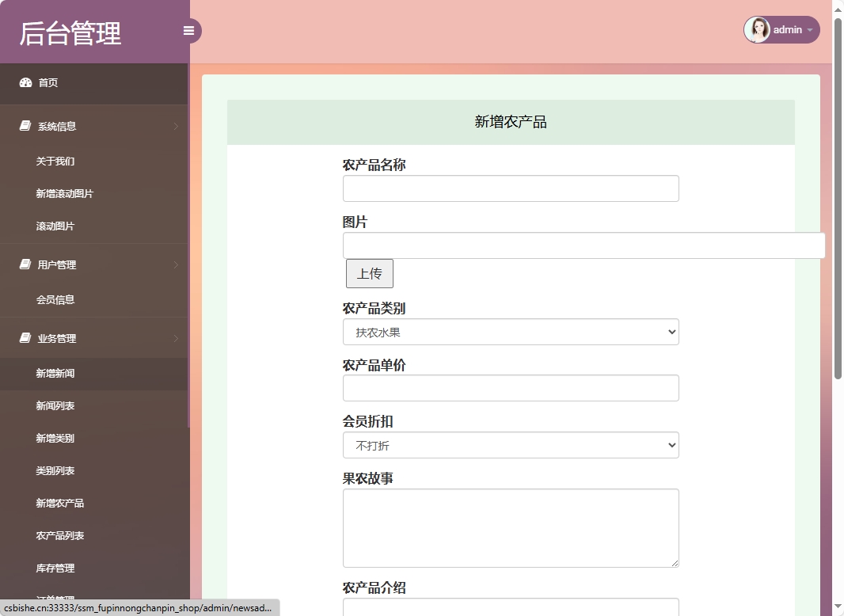Open the 会员信息 menu item
The height and width of the screenshot is (616, 844).
(55, 299)
